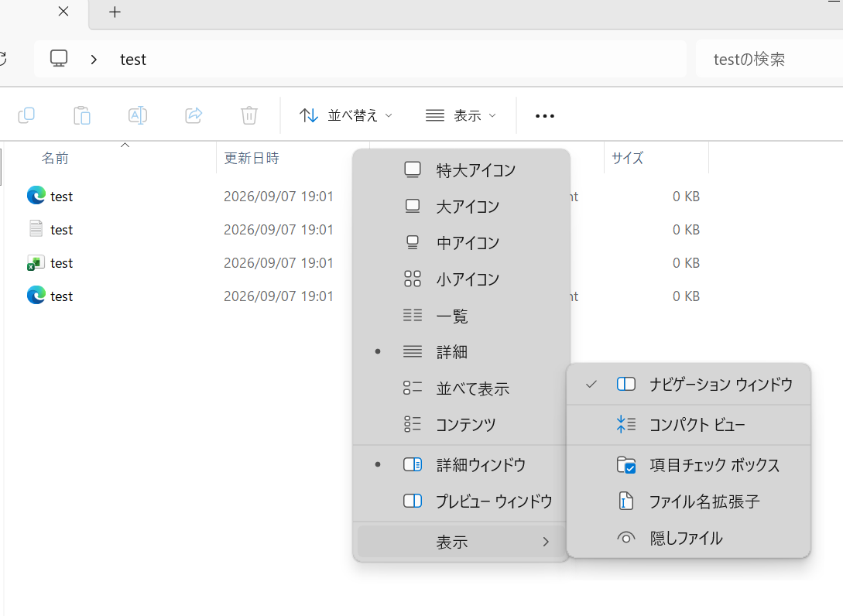This screenshot has height=616, width=843.
Task: Click the サイズ column header
Action: pyautogui.click(x=627, y=158)
